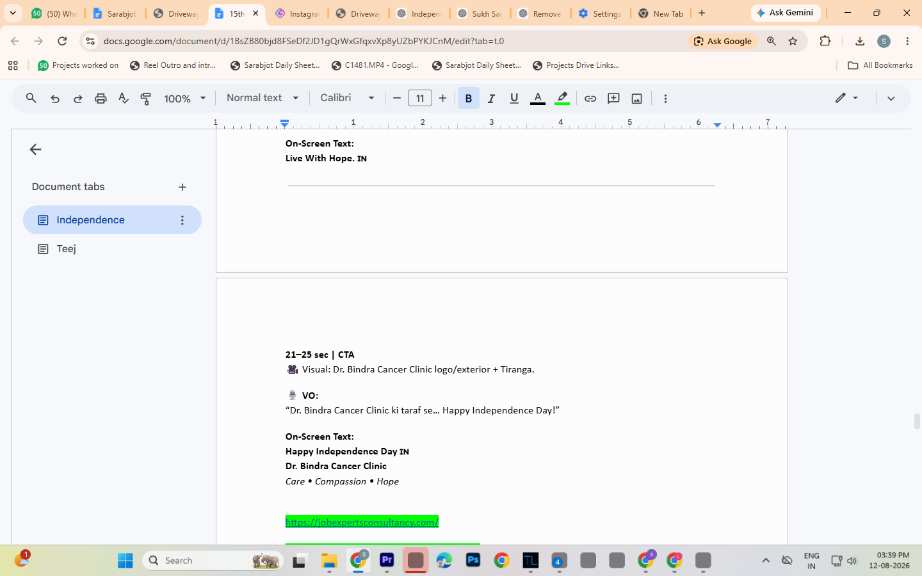Open the 100% zoom dropdown
The width and height of the screenshot is (922, 576).
184,99
